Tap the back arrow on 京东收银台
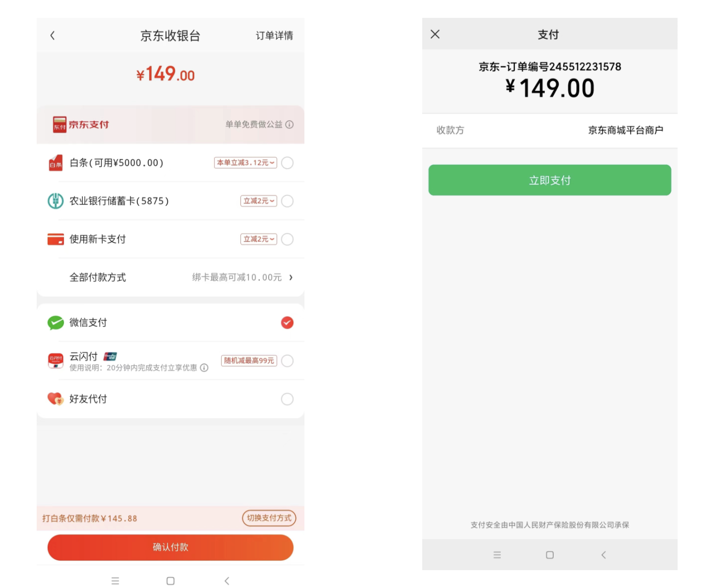The height and width of the screenshot is (588, 703). (52, 35)
